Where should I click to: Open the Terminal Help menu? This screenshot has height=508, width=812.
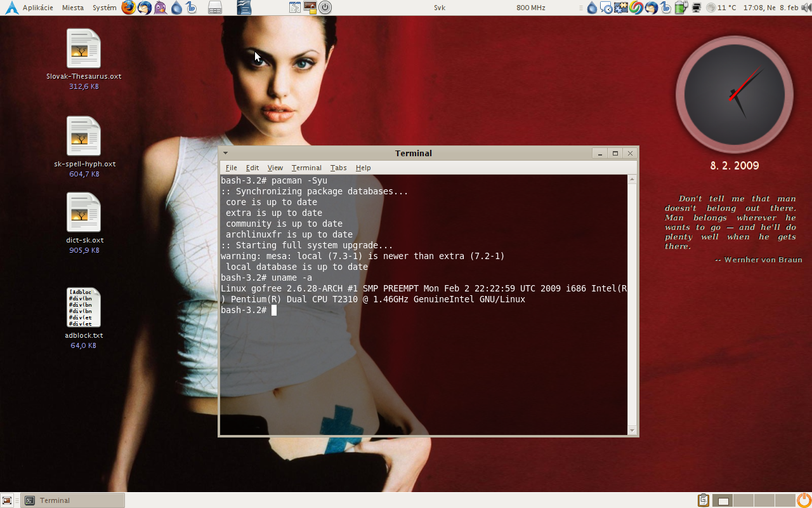pyautogui.click(x=363, y=168)
